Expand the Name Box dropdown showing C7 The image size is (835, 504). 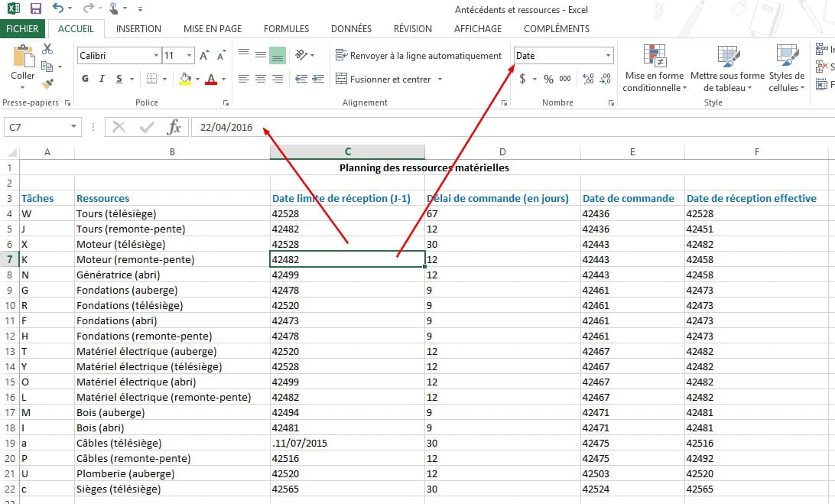click(74, 127)
